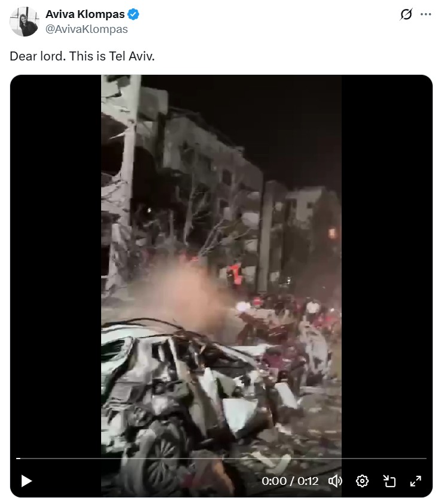The image size is (438, 504).
Task: Seek to the middle of the video timeline
Action: coord(221,459)
